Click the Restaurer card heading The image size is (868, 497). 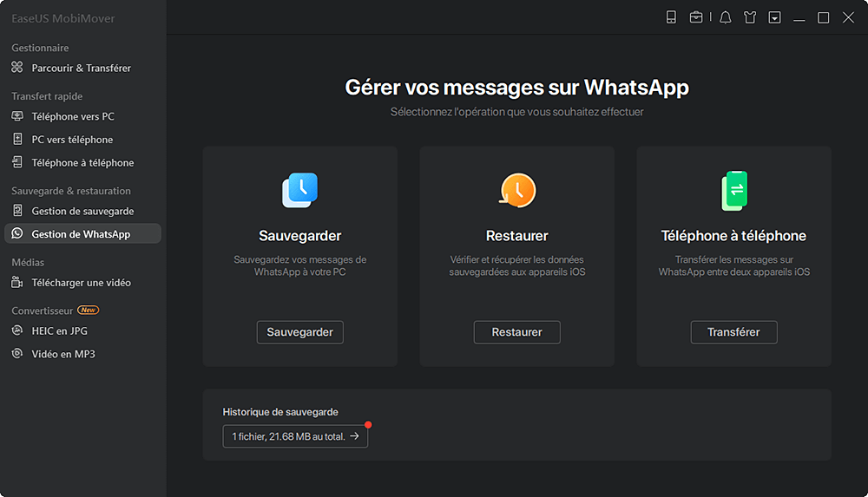click(x=517, y=236)
